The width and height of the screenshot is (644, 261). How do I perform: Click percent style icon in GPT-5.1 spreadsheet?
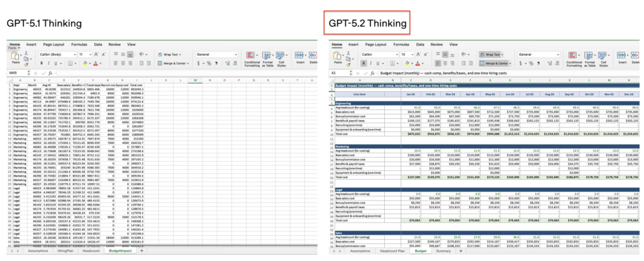tap(208, 64)
